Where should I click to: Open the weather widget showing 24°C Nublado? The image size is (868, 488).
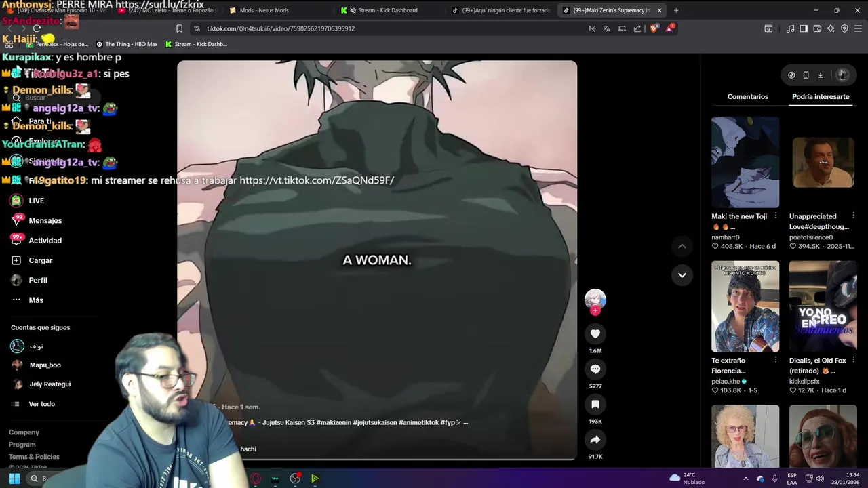coord(686,479)
